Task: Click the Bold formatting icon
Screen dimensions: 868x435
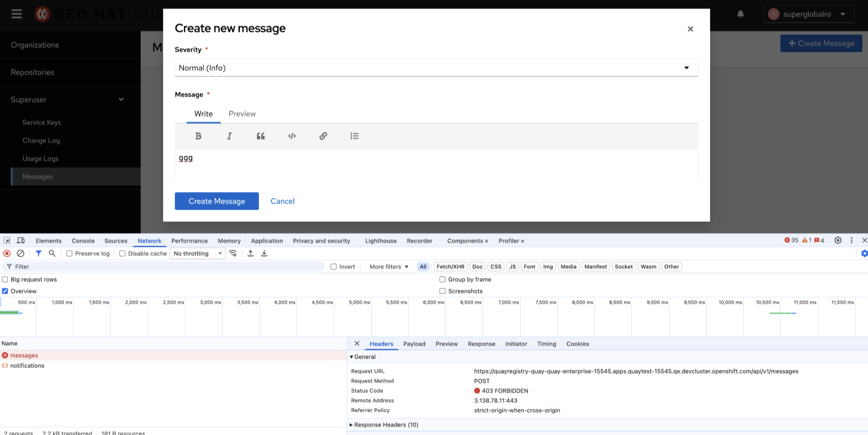Action: (198, 136)
